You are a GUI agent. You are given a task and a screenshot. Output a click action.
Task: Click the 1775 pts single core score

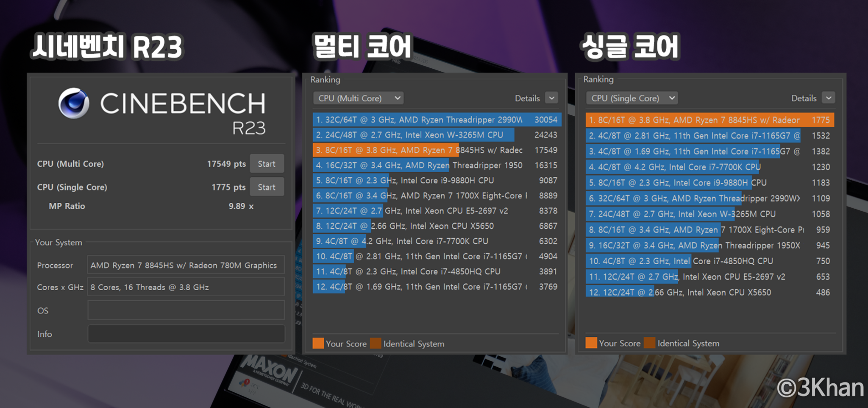pos(228,187)
